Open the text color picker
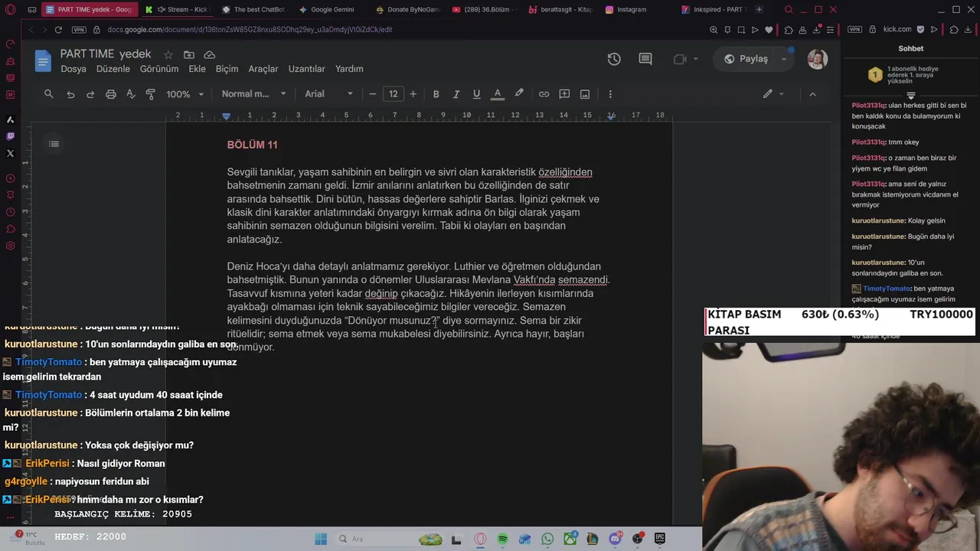Screen dimensions: 980x551 (498, 94)
